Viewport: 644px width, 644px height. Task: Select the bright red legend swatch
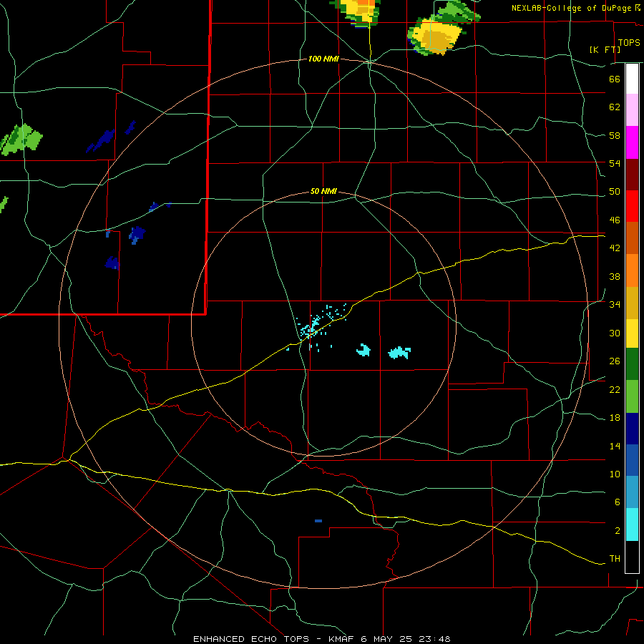click(632, 206)
